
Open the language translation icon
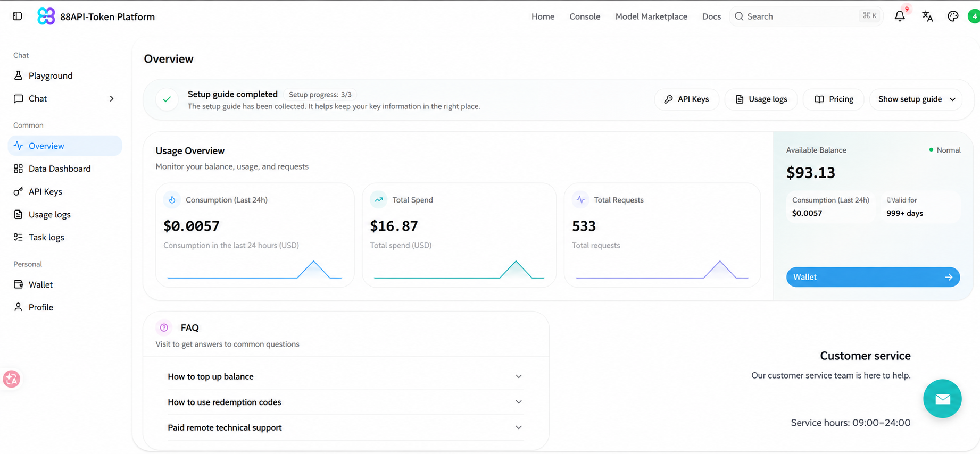click(x=927, y=16)
